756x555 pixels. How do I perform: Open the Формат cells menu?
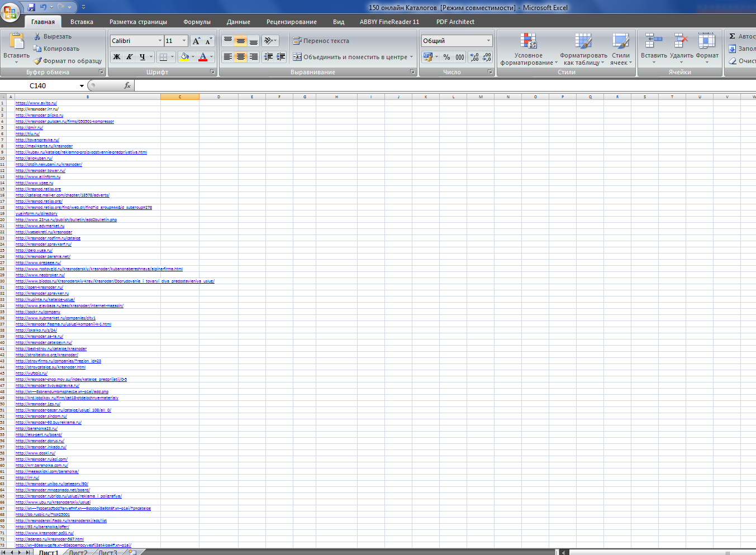point(707,49)
